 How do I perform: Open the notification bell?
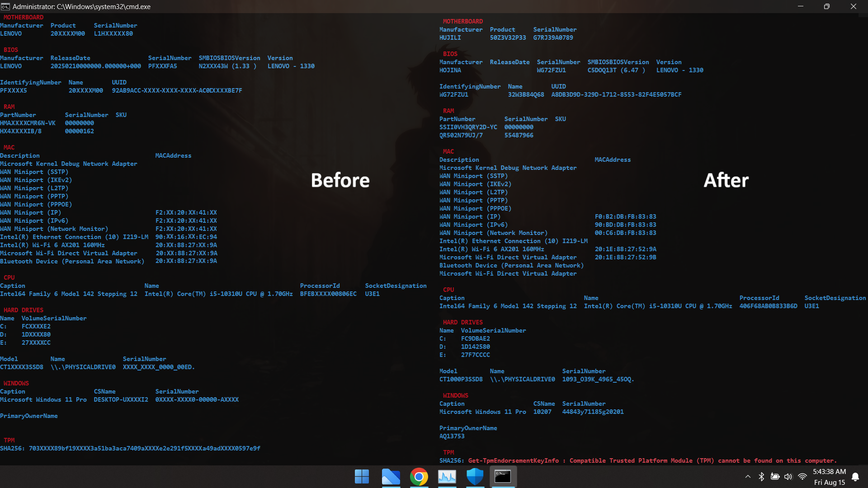tap(855, 477)
